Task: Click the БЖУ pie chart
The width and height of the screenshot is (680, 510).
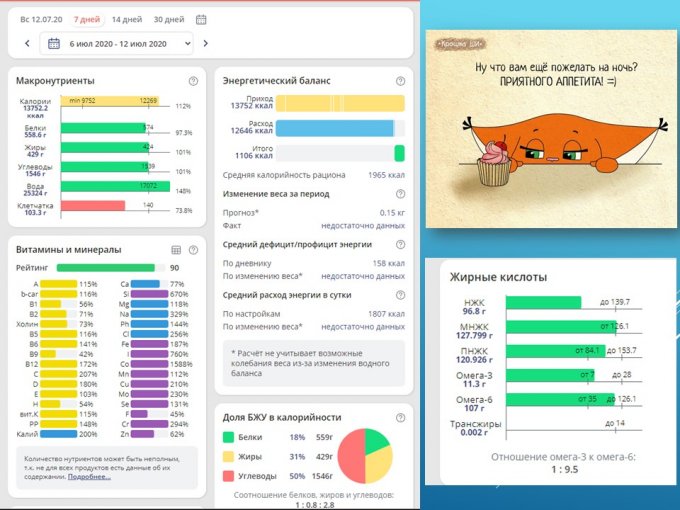Action: pos(363,457)
